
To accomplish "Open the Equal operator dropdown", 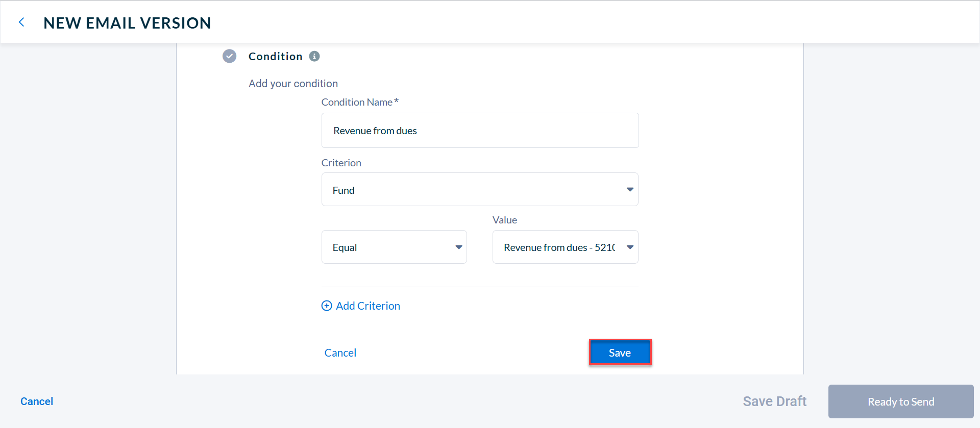I will pos(394,247).
